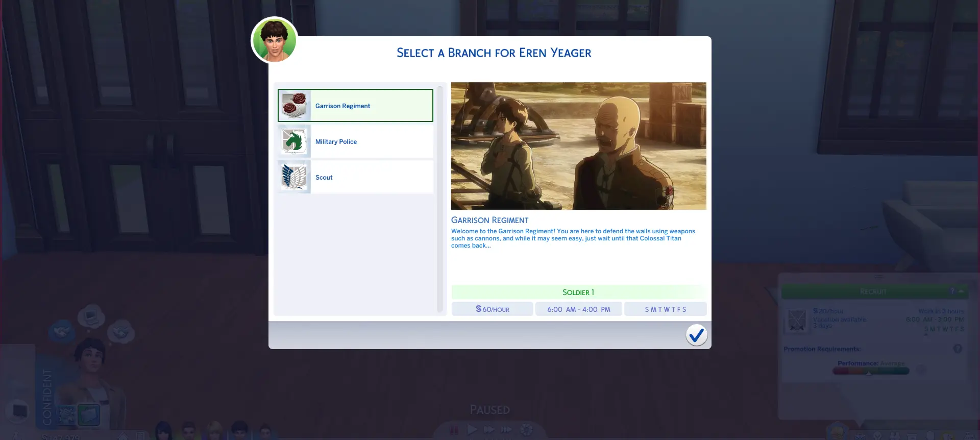Click the Soldier 1 level bar

click(x=578, y=292)
